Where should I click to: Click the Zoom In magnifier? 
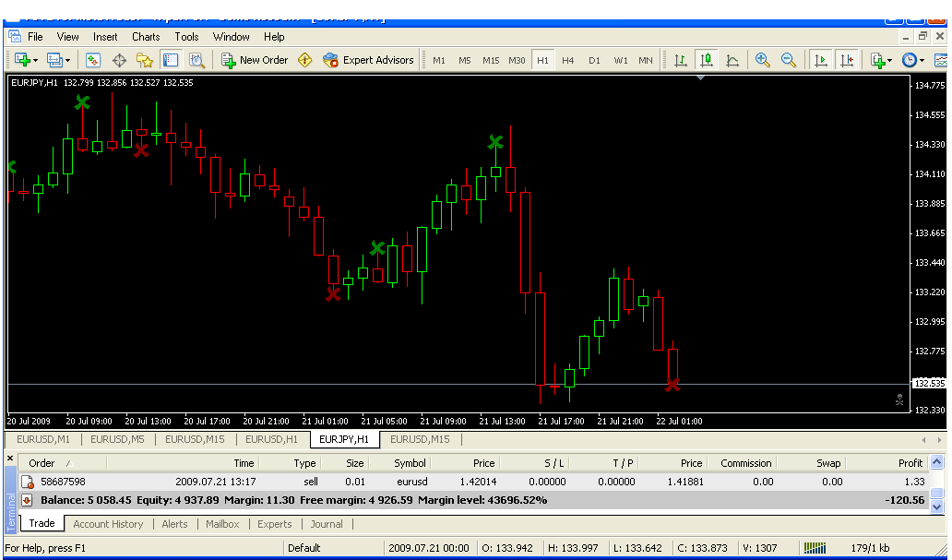(x=763, y=60)
